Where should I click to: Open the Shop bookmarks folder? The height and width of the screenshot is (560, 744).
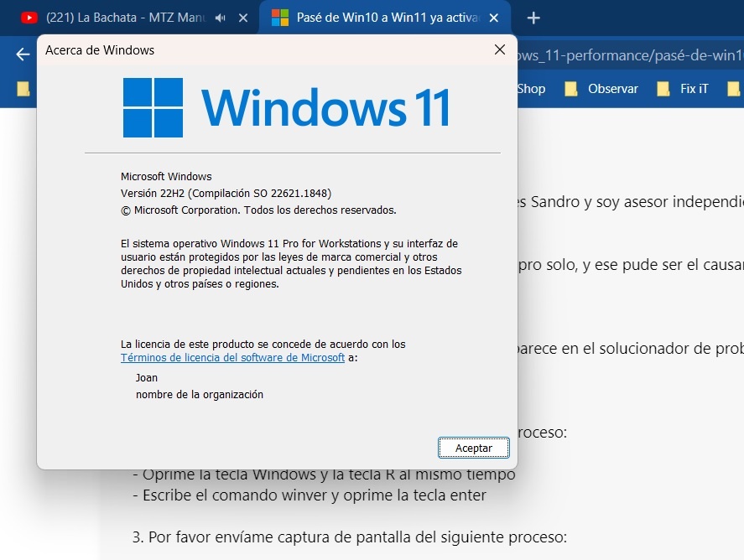coord(531,89)
